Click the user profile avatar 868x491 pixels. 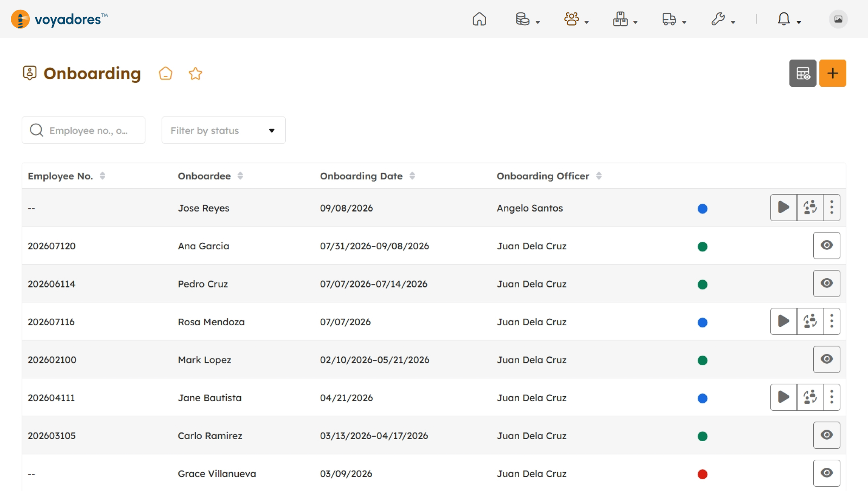pyautogui.click(x=838, y=19)
